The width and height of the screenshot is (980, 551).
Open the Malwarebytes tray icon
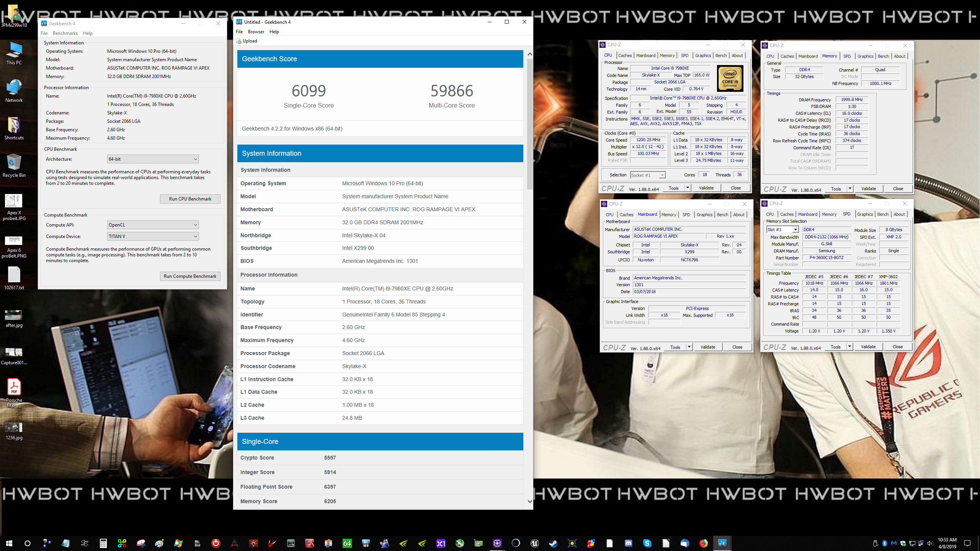894,543
